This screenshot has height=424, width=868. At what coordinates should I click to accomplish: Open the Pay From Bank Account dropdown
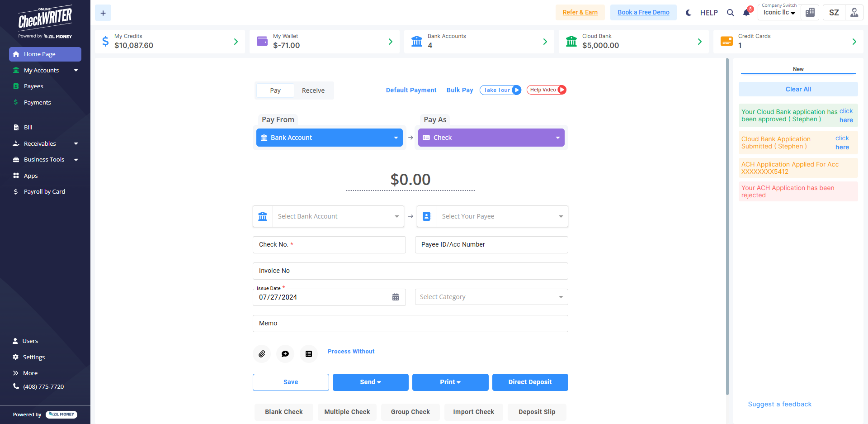coord(330,138)
